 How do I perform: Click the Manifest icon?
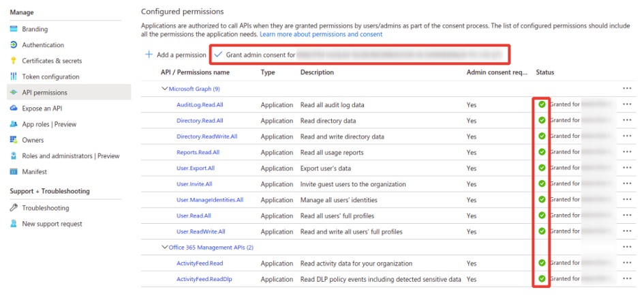pos(14,172)
